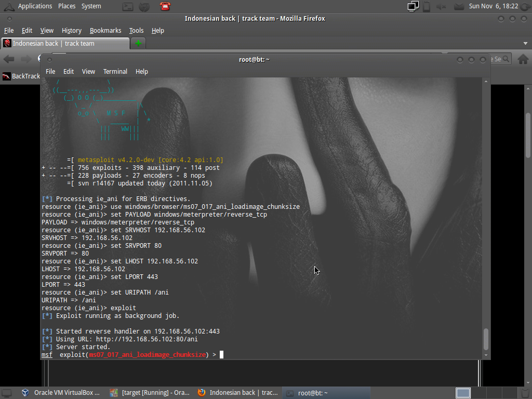Open Firefox Help menu
The width and height of the screenshot is (532, 399).
pyautogui.click(x=158, y=31)
